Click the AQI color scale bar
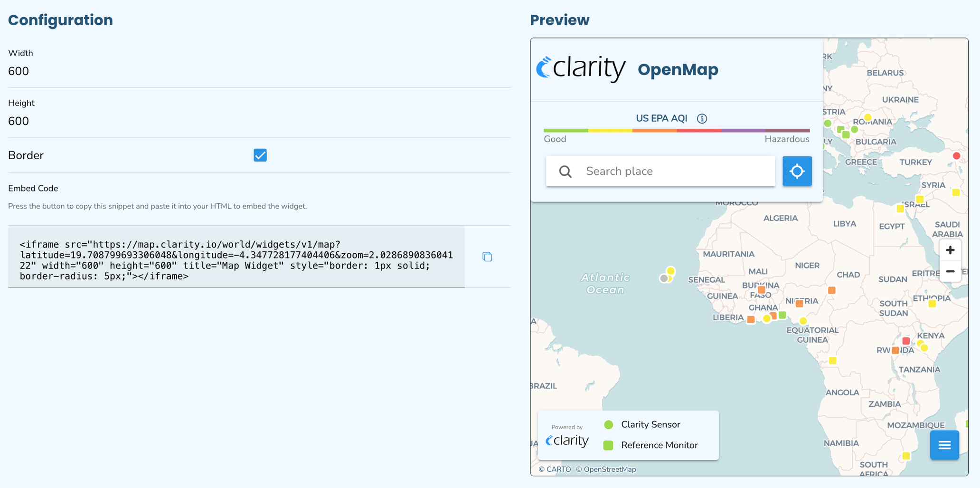This screenshot has width=980, height=488. pos(677,129)
